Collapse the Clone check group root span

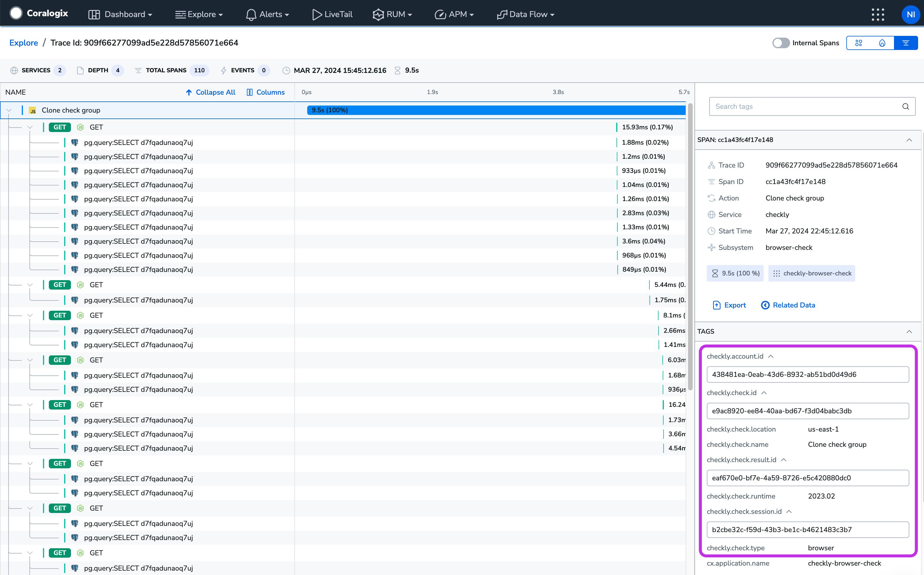(9, 110)
